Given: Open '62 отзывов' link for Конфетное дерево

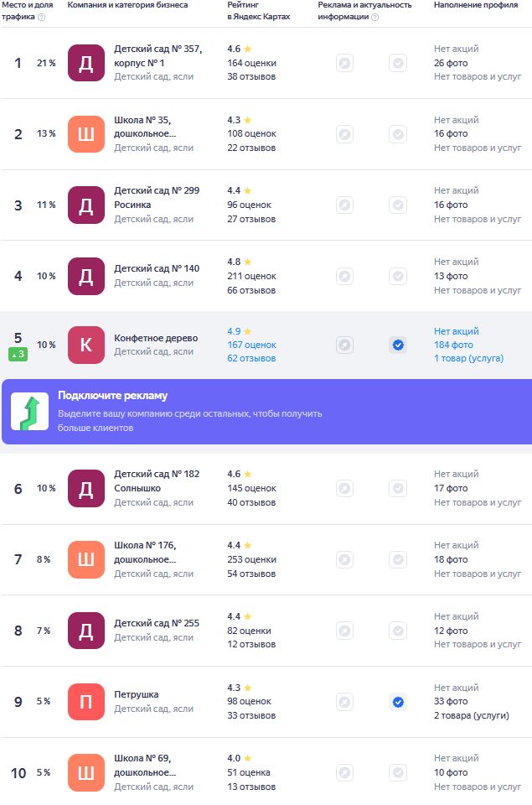Looking at the screenshot, I should coord(251,358).
